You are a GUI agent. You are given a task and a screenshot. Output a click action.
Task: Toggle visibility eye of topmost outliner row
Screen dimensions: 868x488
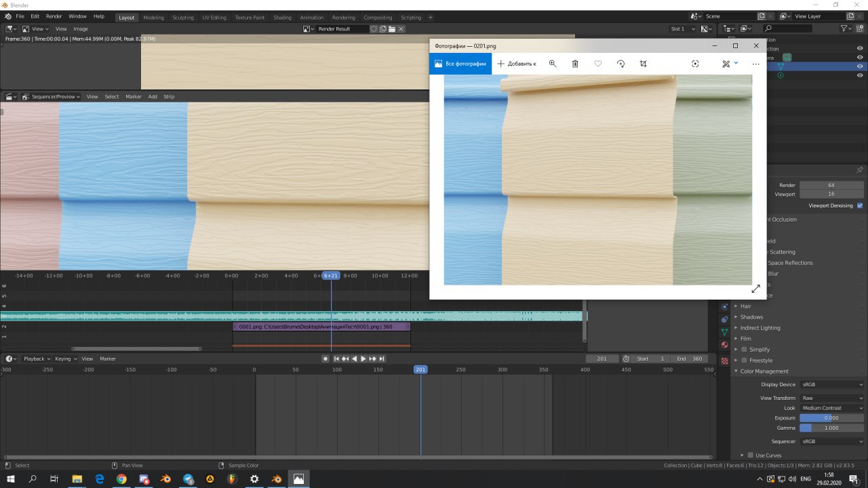(x=860, y=48)
